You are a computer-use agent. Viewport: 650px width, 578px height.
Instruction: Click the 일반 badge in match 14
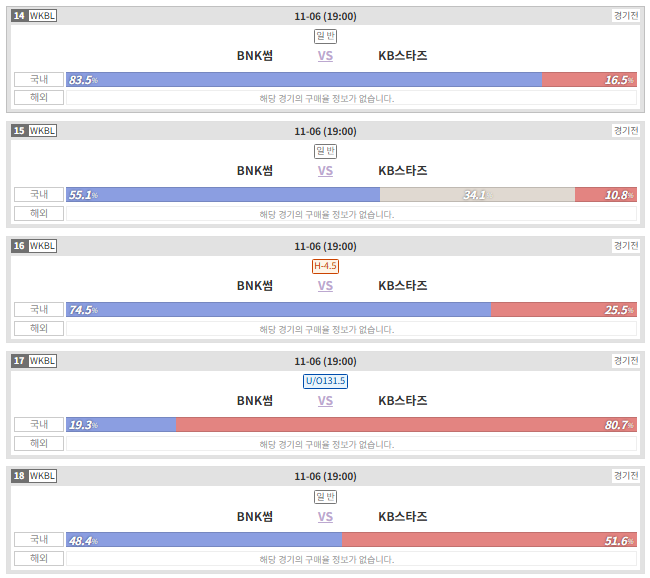(325, 36)
